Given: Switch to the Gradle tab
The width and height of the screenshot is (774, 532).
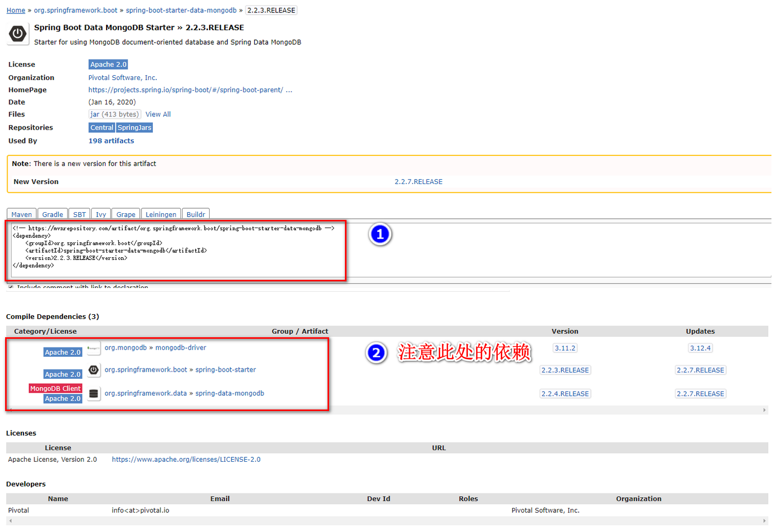Looking at the screenshot, I should tap(52, 214).
